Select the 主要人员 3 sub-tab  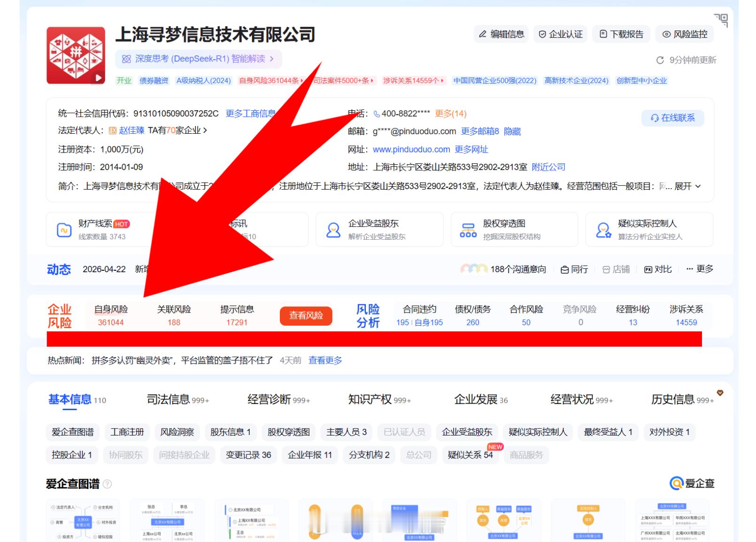(347, 432)
